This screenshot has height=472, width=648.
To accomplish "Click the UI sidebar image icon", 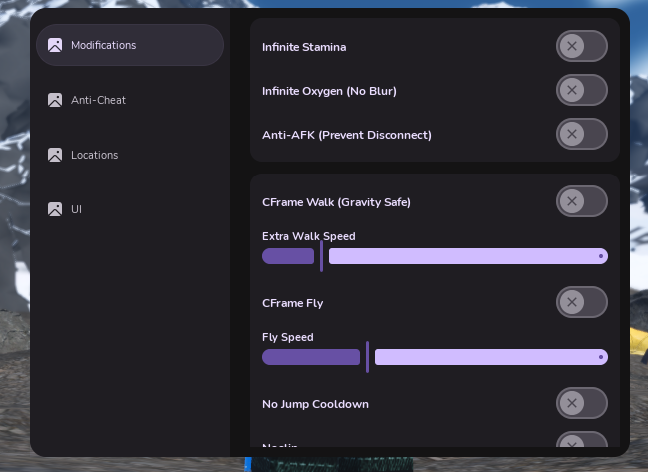I will click(x=55, y=209).
